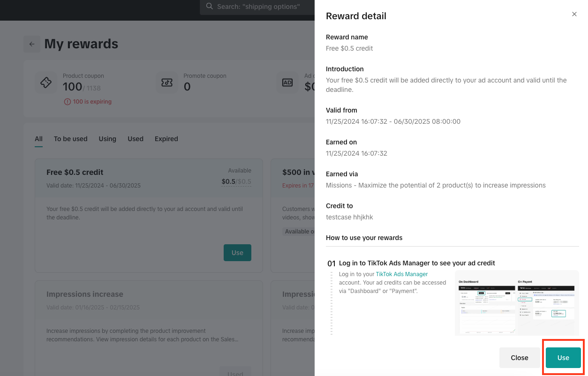The height and width of the screenshot is (376, 588).
Task: Click the search magnifier icon
Action: 209,7
